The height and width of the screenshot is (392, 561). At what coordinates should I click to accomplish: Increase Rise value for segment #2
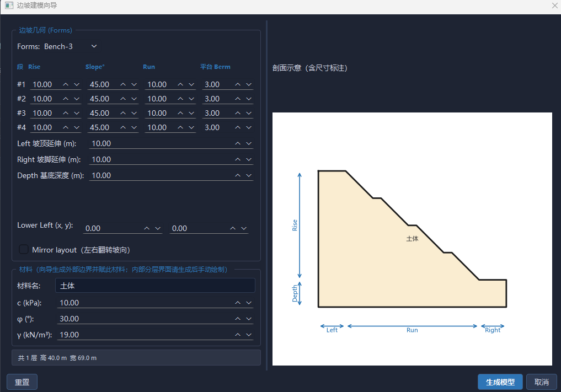[66, 99]
